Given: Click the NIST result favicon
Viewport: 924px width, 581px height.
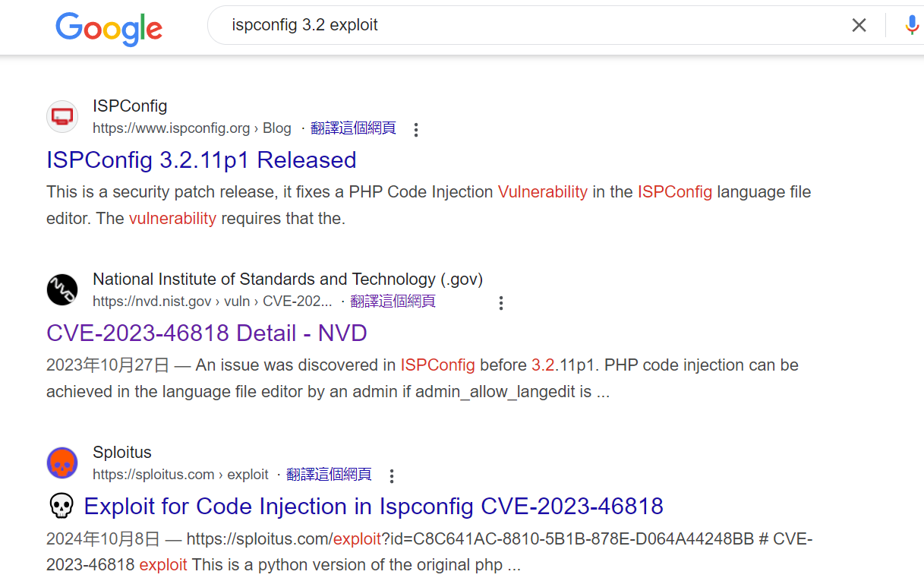Looking at the screenshot, I should [62, 289].
